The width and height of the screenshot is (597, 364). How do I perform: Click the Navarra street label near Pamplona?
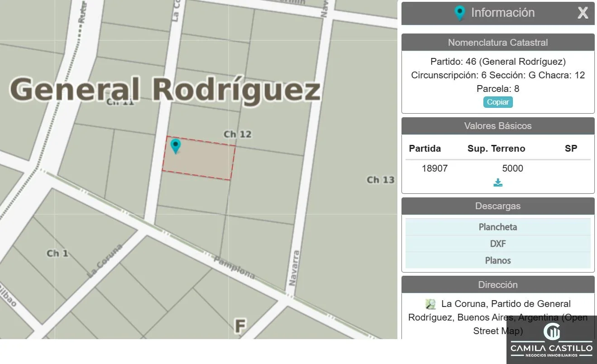coord(293,268)
